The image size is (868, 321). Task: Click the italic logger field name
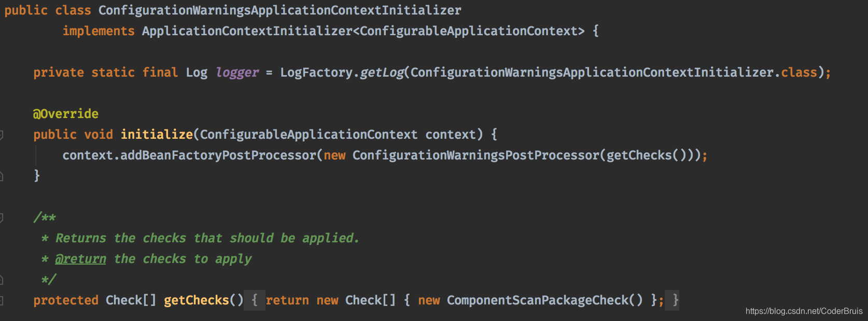pos(237,72)
